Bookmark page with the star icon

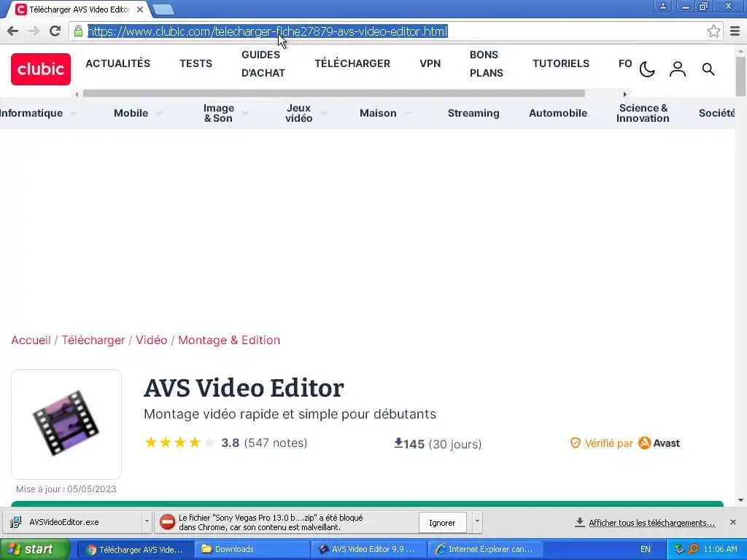pyautogui.click(x=713, y=31)
